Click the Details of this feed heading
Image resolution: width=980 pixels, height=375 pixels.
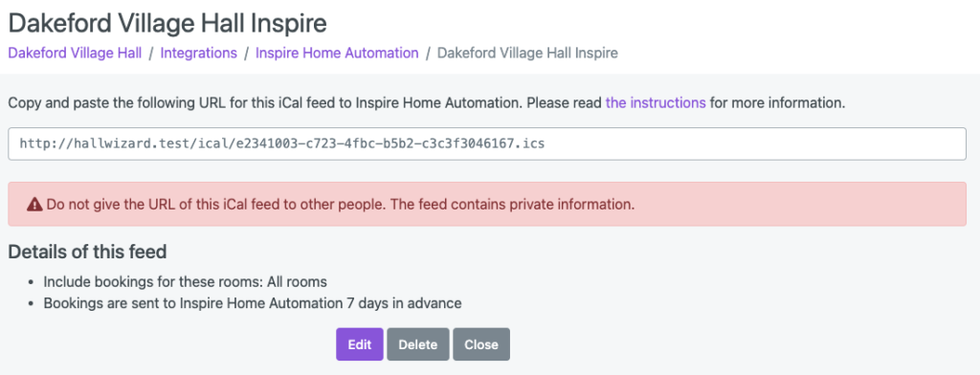(87, 252)
